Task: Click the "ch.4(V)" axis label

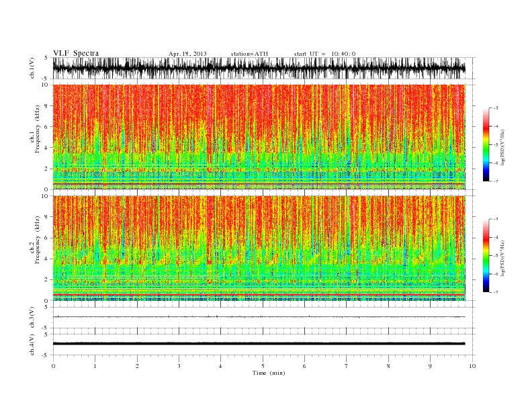Action: click(x=32, y=345)
